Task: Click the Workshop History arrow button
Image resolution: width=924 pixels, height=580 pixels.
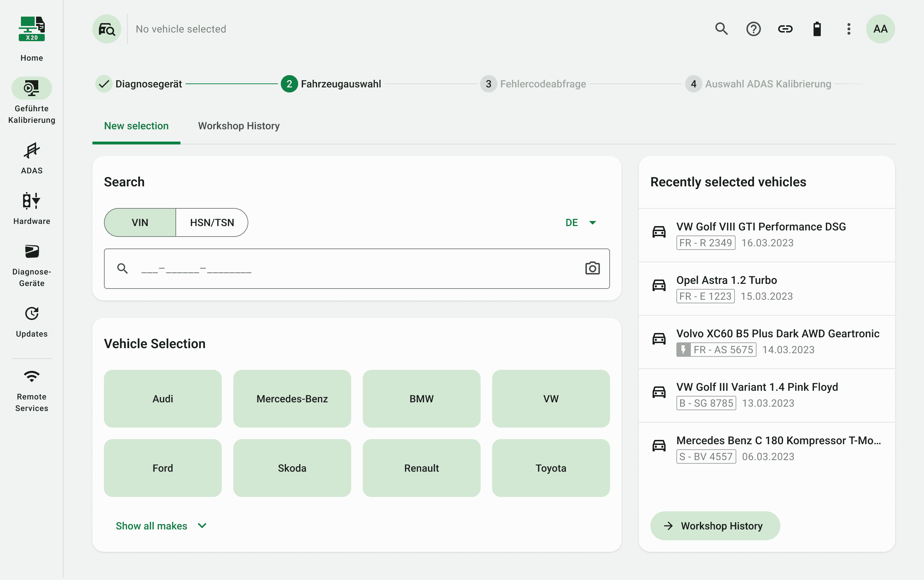Action: (x=715, y=525)
